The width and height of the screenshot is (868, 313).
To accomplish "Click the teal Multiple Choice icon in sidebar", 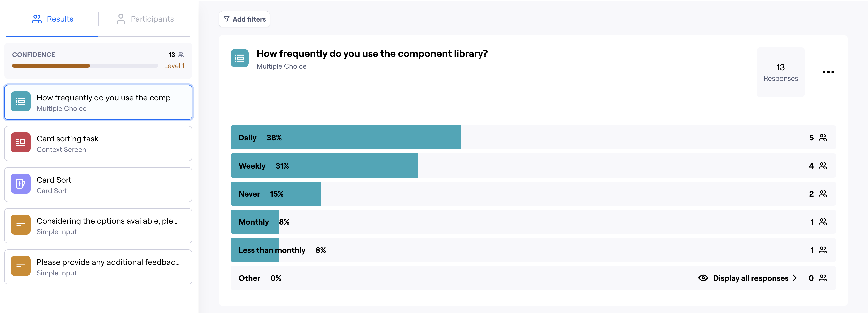I will (21, 101).
